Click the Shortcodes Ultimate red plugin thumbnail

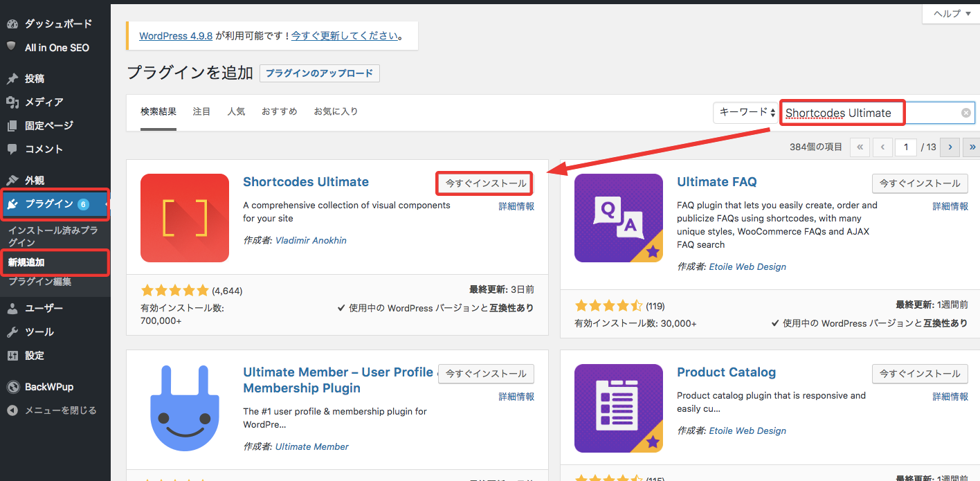185,218
